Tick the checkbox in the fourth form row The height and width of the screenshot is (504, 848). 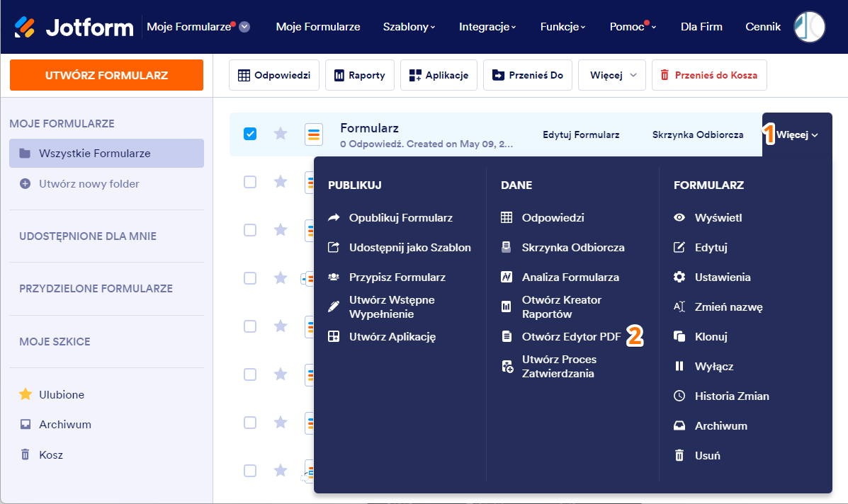pos(250,278)
